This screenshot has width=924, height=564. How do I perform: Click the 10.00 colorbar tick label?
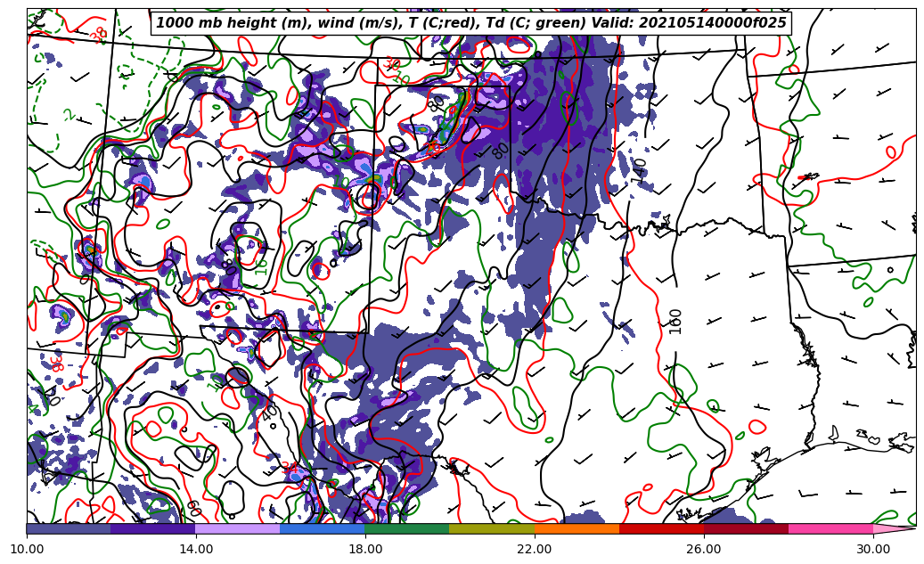(27, 549)
